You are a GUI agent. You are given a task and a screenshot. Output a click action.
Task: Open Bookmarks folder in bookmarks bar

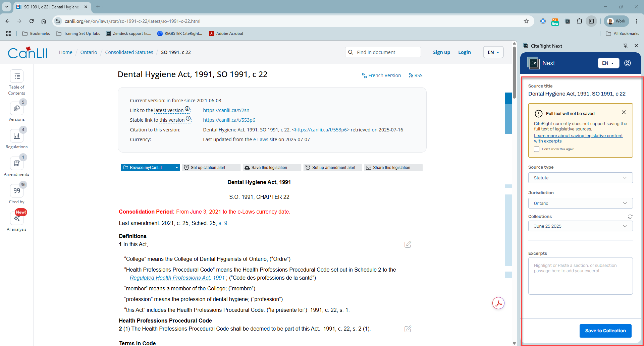click(x=36, y=34)
